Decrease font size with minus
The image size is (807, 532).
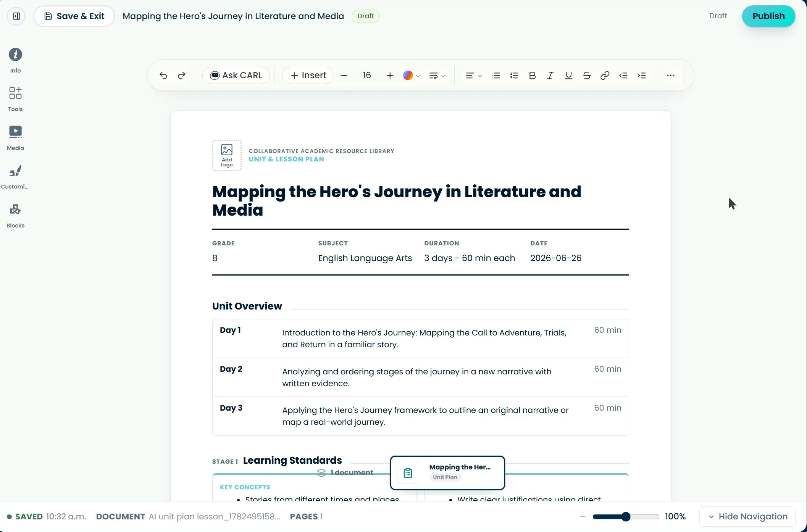coord(344,76)
